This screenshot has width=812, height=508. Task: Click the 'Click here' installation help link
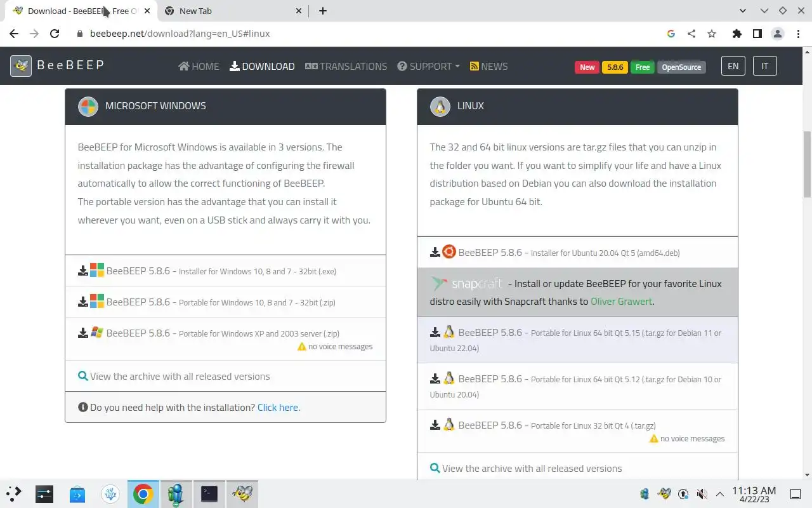(x=278, y=407)
